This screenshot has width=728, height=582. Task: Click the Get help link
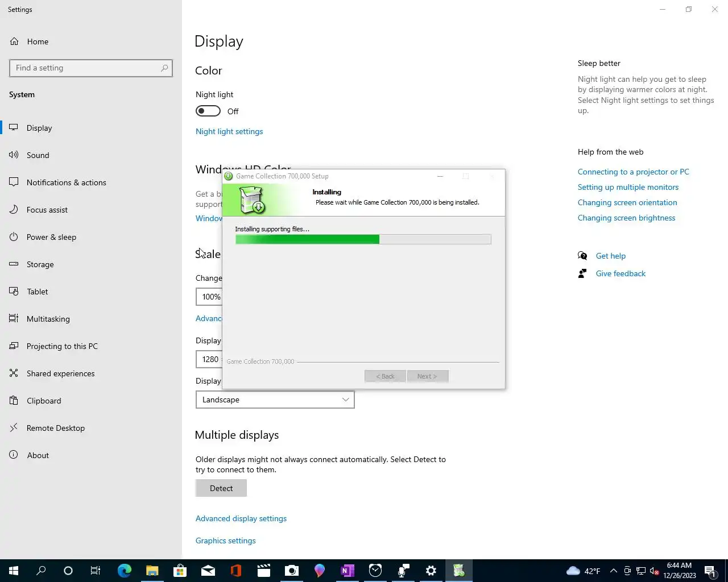[x=611, y=256]
